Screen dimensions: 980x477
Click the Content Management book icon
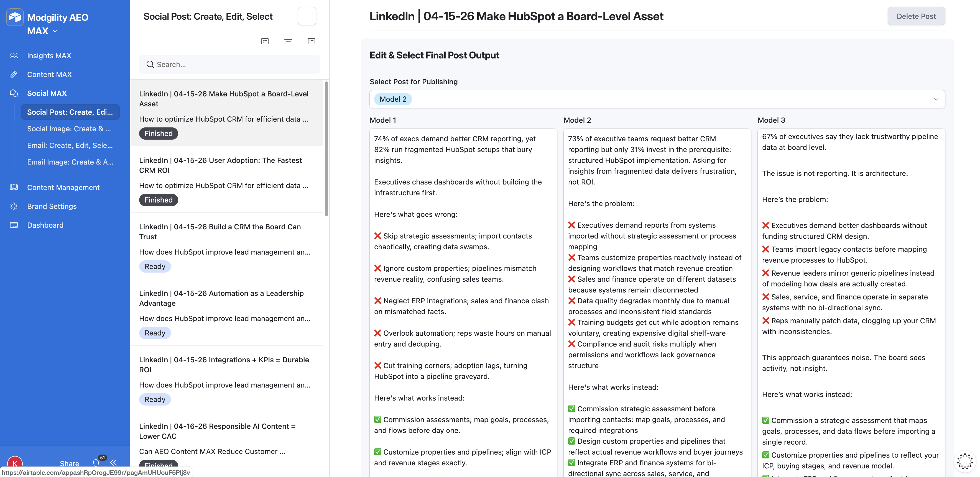click(x=14, y=187)
